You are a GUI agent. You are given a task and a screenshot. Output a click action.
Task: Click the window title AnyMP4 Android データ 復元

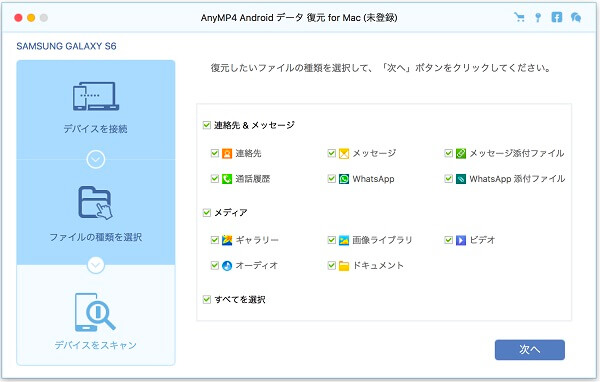299,18
